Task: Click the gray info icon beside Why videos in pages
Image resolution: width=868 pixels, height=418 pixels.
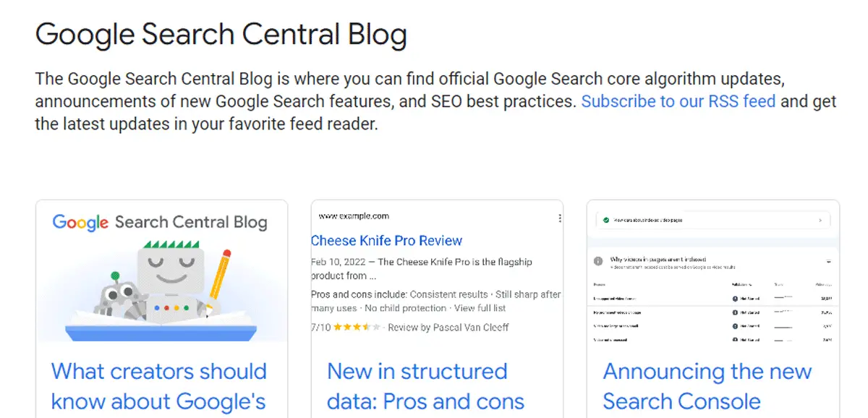Action: pos(599,261)
